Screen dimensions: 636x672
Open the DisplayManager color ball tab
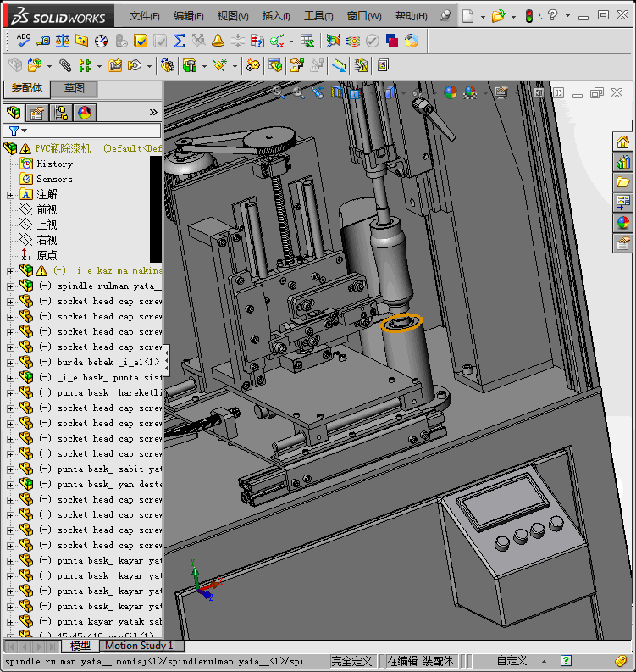(84, 113)
